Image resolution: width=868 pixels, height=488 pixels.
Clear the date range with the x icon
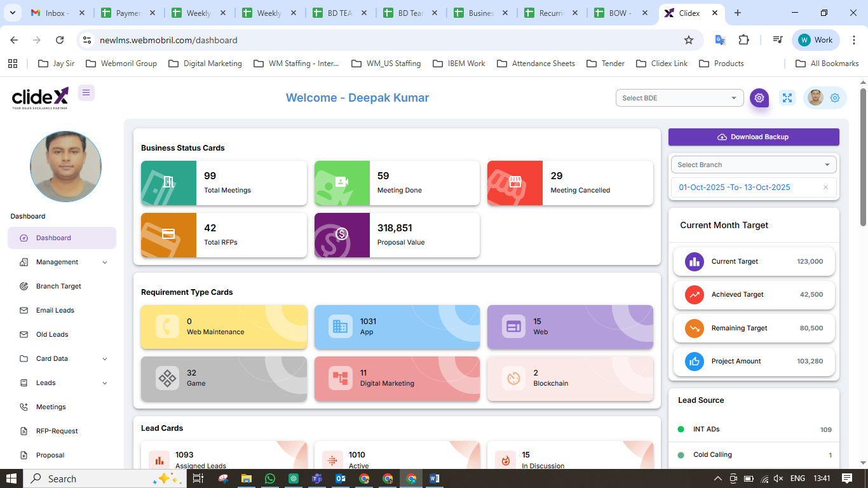click(825, 187)
